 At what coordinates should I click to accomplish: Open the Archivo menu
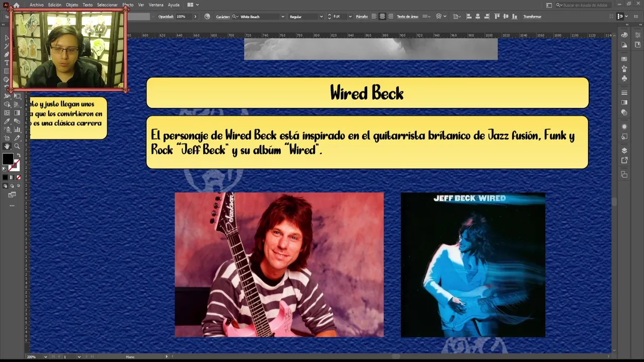(37, 5)
